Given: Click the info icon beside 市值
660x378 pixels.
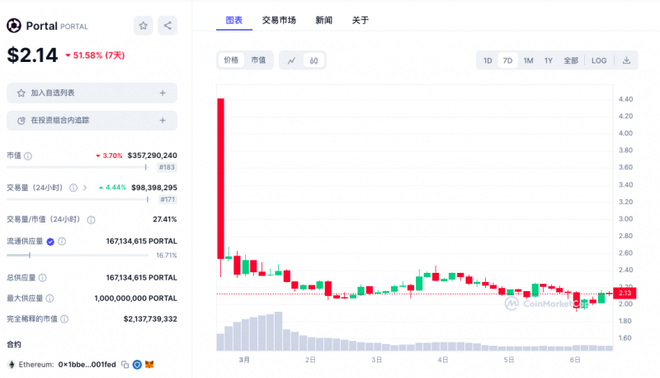Looking at the screenshot, I should (x=28, y=156).
